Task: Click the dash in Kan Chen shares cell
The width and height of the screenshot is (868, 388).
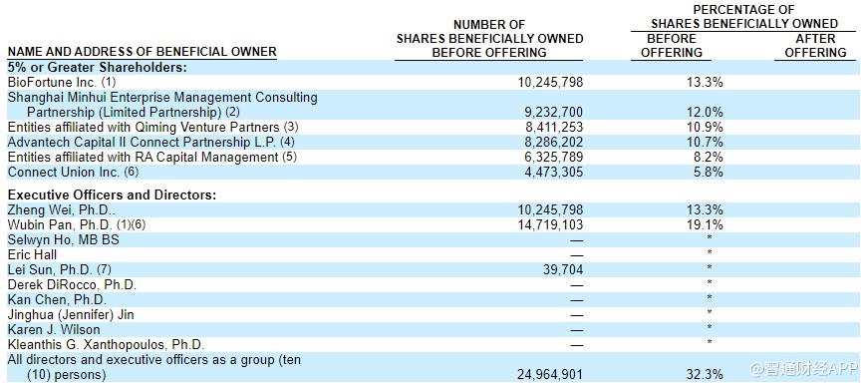Action: [x=577, y=300]
